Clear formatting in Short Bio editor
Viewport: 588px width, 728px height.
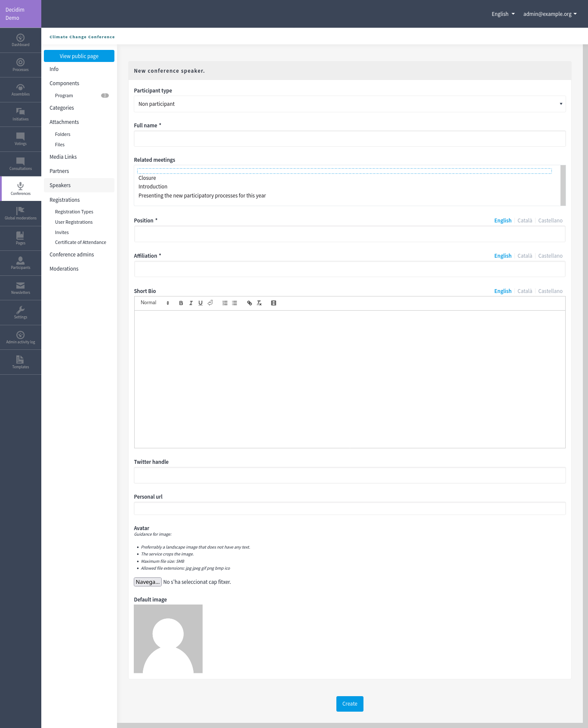[x=259, y=303]
